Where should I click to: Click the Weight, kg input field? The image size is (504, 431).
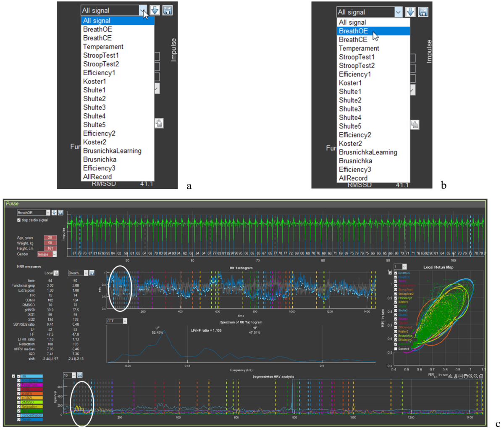50,243
